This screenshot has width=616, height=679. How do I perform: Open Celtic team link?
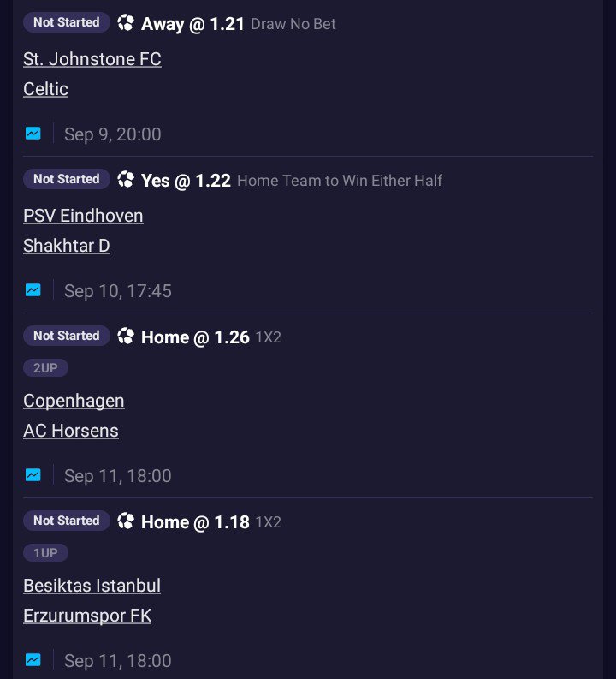coord(46,89)
